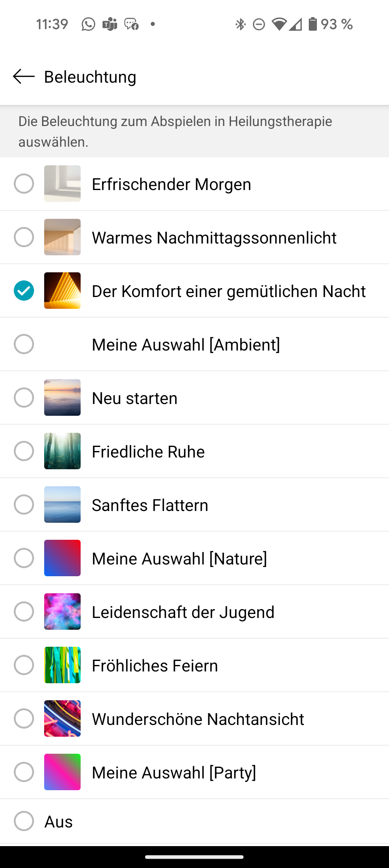Image resolution: width=389 pixels, height=868 pixels.
Task: Tap the Wi-Fi status icon
Action: [x=279, y=24]
